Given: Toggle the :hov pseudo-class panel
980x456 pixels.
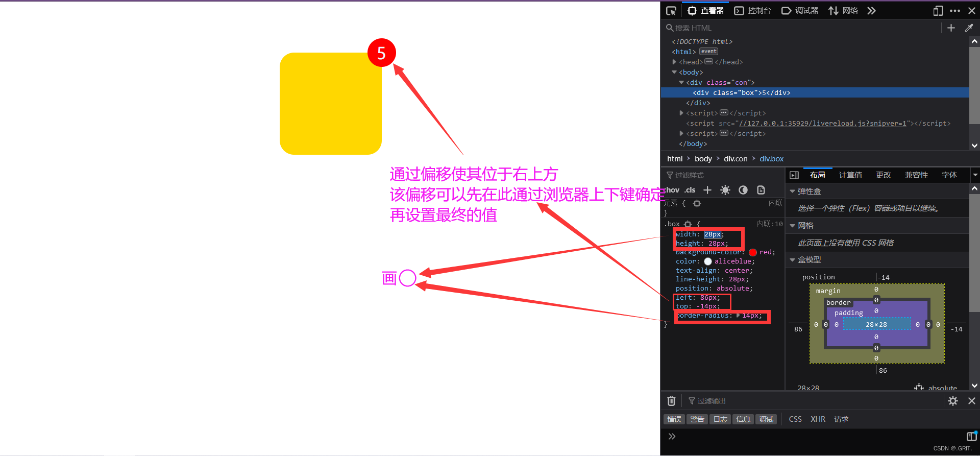Looking at the screenshot, I should (x=671, y=190).
